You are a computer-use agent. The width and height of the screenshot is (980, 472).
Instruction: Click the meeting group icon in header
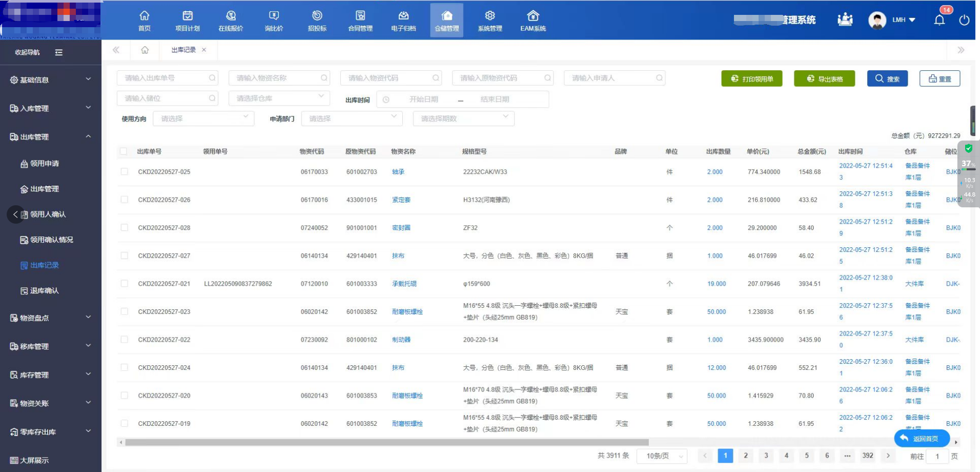point(845,20)
